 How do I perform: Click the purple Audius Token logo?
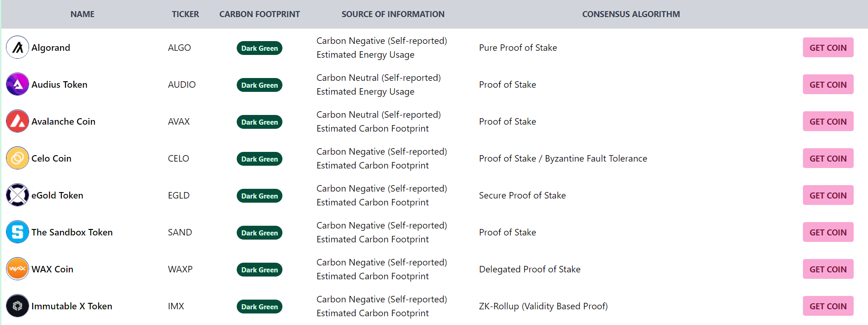(18, 84)
